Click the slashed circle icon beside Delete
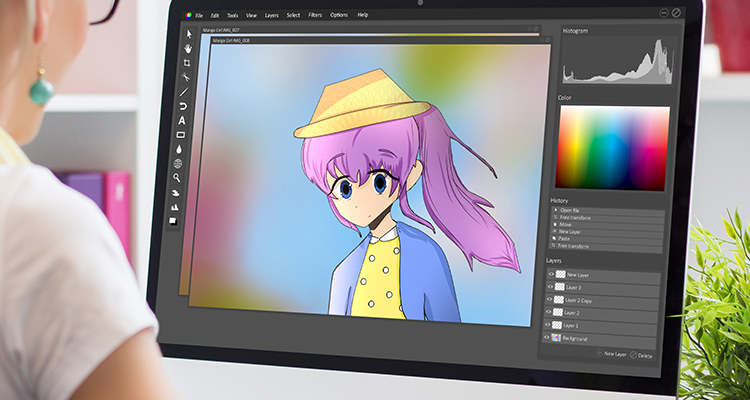This screenshot has width=750, height=400. (x=633, y=355)
